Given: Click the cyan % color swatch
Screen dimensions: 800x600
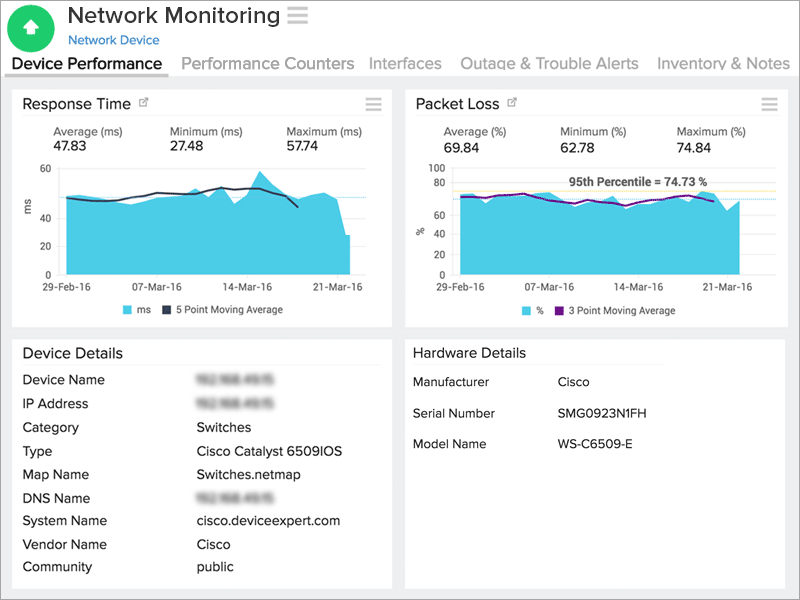Looking at the screenshot, I should point(525,309).
